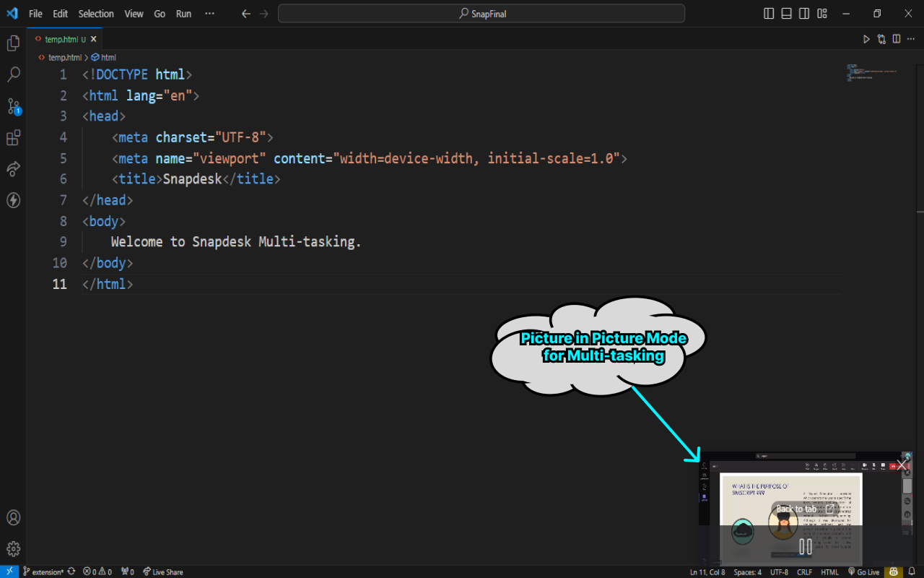Open the Customize Layout icon in the title bar
Screen dimensions: 924x578
(x=821, y=13)
